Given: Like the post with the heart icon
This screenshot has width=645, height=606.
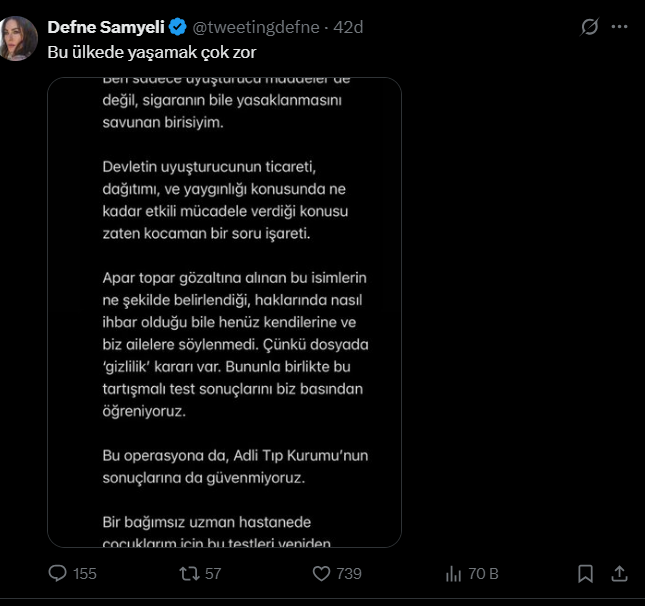Looking at the screenshot, I should tap(321, 574).
